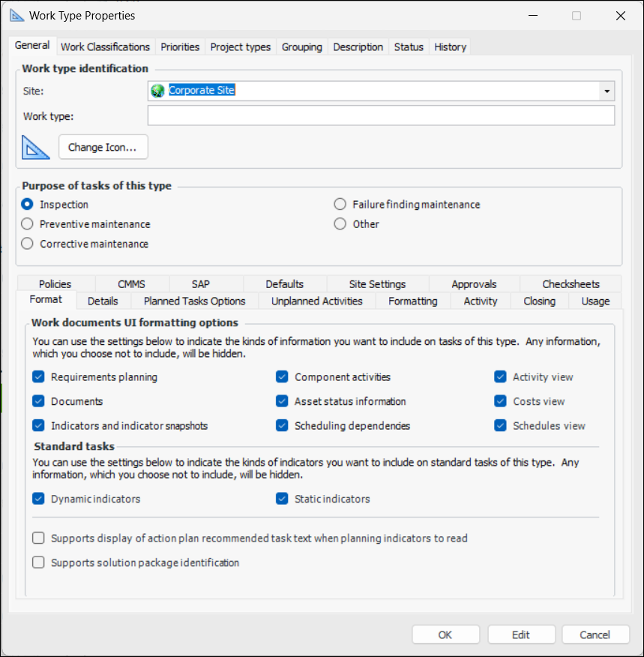This screenshot has height=657, width=644.
Task: Enable Supports solution package identification
Action: [x=39, y=562]
